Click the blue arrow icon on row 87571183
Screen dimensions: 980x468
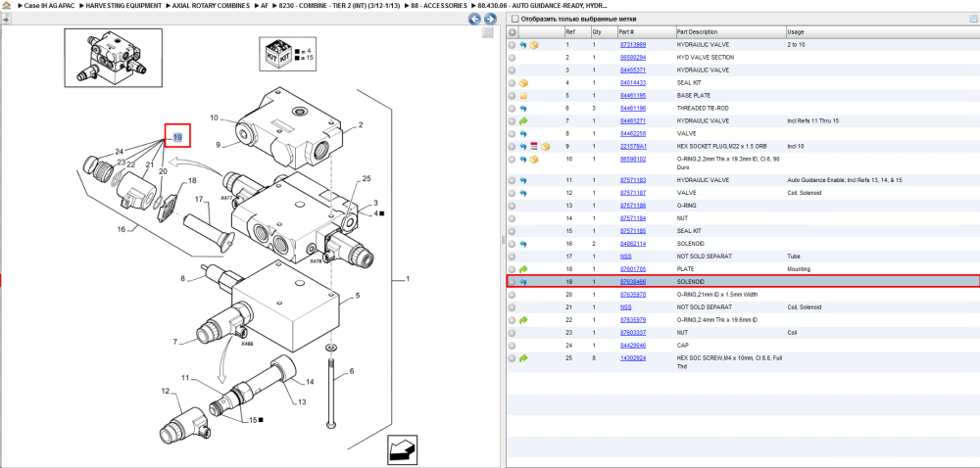tap(523, 180)
